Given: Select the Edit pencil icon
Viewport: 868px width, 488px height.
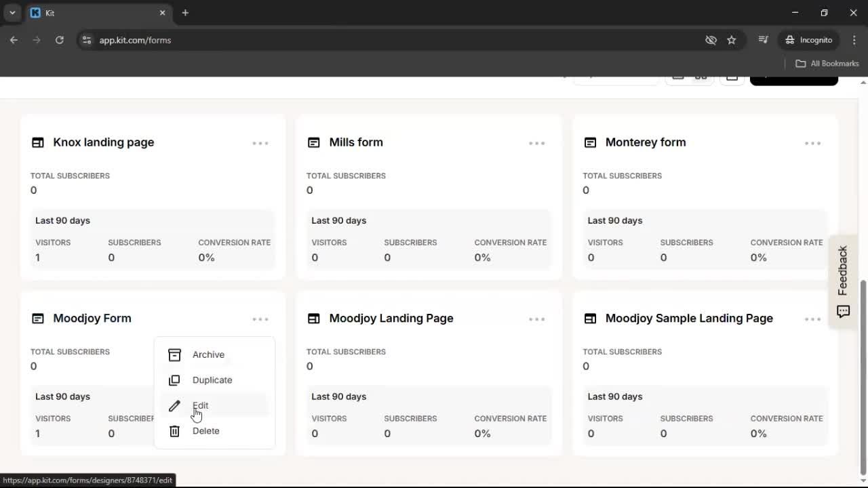Looking at the screenshot, I should 174,405.
